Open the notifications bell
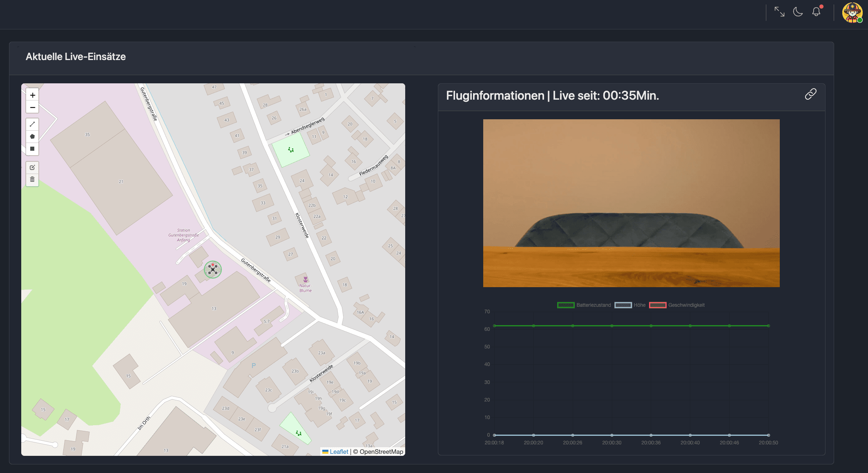Image resolution: width=868 pixels, height=473 pixels. 816,12
